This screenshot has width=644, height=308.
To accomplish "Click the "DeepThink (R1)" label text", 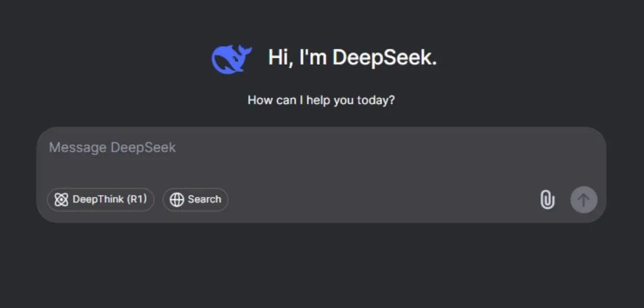I will (110, 199).
